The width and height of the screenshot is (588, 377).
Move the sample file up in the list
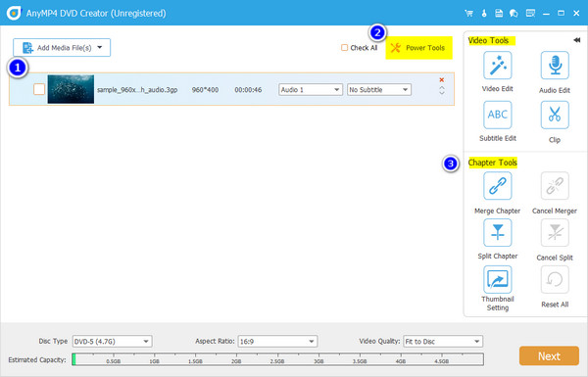point(442,88)
